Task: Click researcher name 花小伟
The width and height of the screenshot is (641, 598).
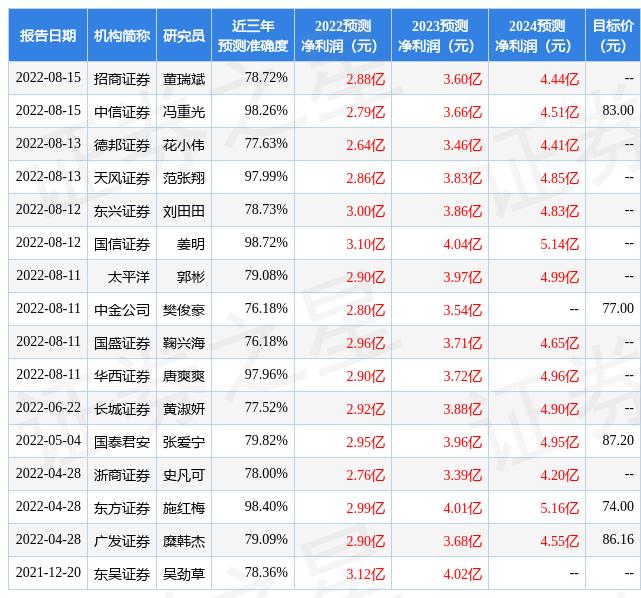Action: [x=184, y=145]
